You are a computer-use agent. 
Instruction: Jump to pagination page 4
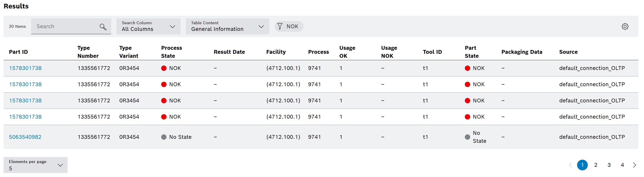(622, 165)
